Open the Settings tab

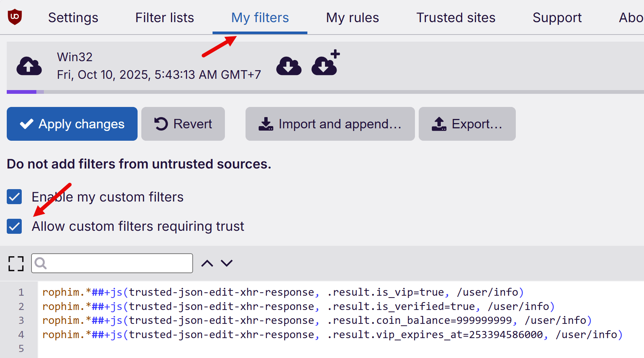[73, 18]
